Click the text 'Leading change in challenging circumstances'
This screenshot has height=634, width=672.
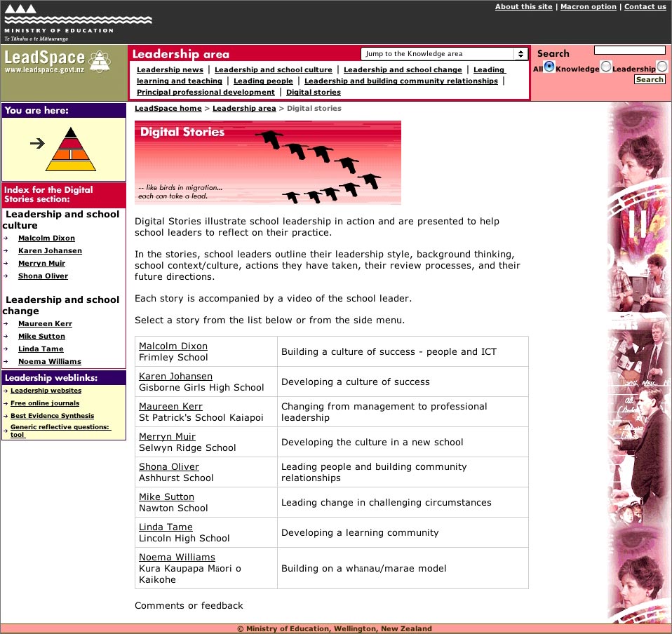386,502
